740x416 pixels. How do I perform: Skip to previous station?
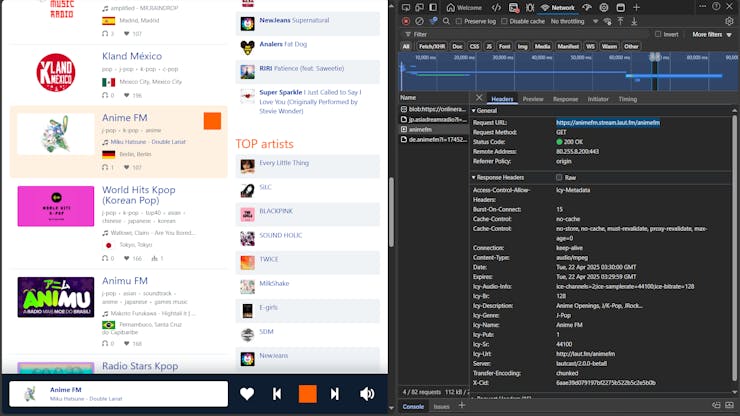[x=277, y=394]
